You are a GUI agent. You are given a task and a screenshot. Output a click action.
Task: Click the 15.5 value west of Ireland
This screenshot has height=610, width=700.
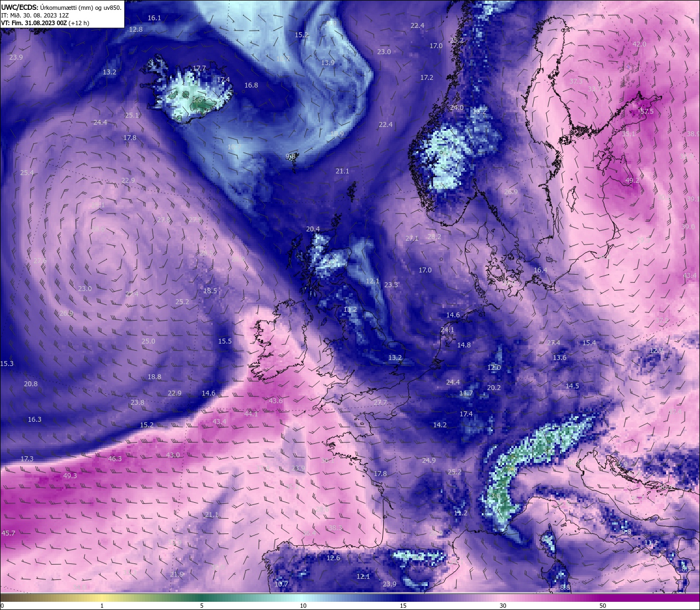225,341
